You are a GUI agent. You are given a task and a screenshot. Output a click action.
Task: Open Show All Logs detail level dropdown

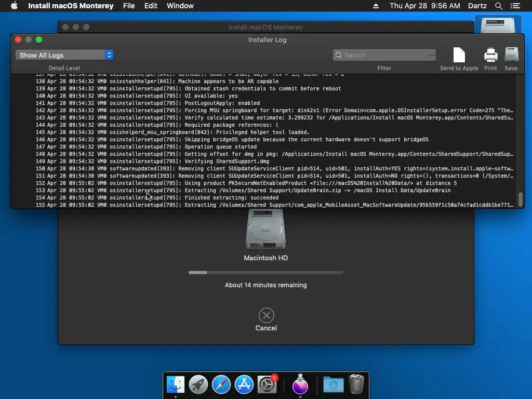click(64, 55)
